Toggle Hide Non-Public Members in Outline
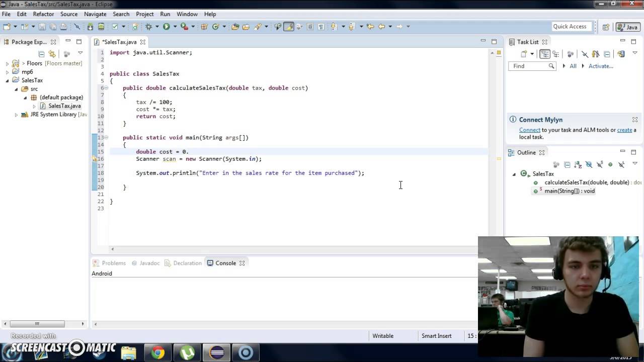This screenshot has width=644, height=362. (x=610, y=164)
